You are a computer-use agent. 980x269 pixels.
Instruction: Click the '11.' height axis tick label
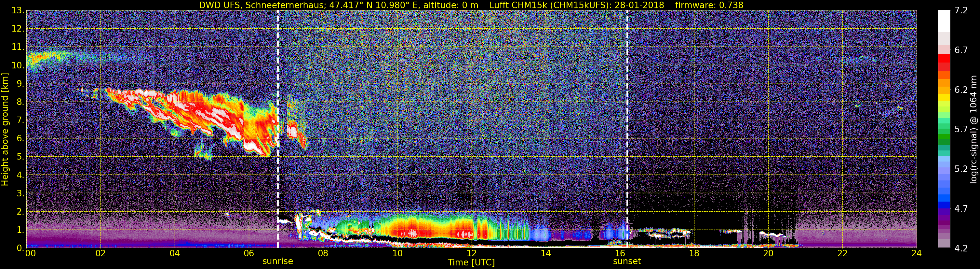point(18,47)
